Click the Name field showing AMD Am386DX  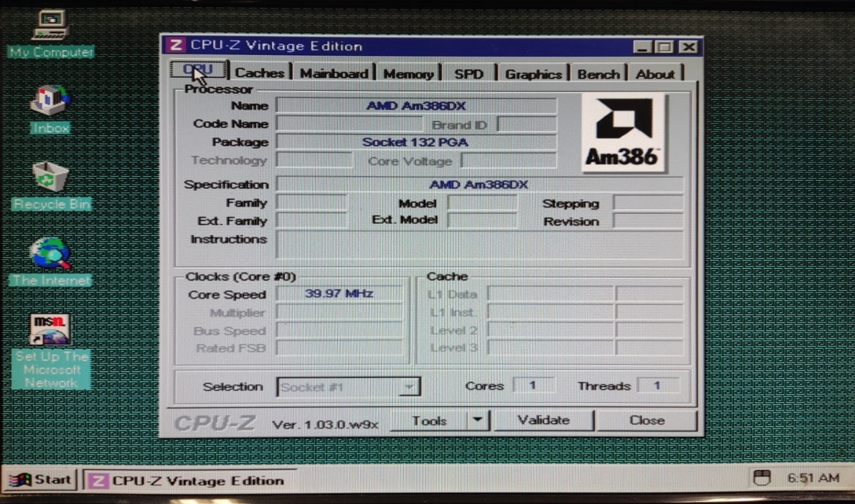tap(416, 105)
